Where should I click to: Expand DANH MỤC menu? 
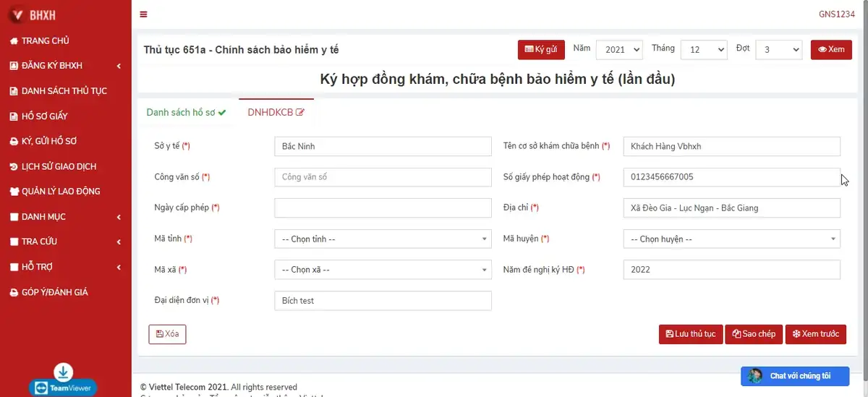66,217
